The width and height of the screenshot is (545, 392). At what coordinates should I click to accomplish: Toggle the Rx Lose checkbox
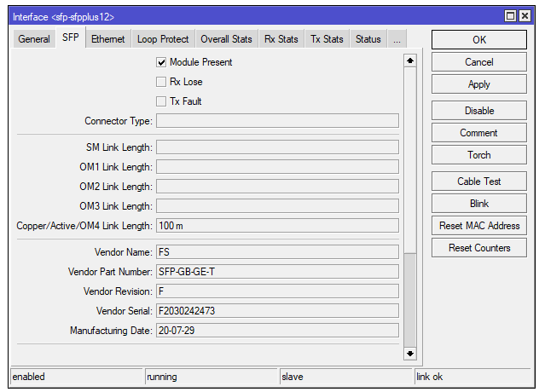[x=161, y=82]
